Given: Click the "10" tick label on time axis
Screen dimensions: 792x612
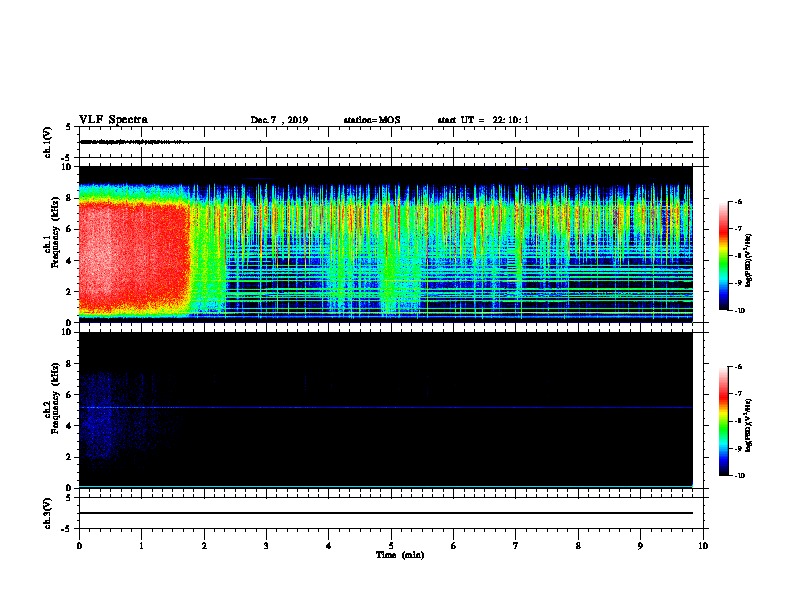Looking at the screenshot, I should (x=703, y=546).
